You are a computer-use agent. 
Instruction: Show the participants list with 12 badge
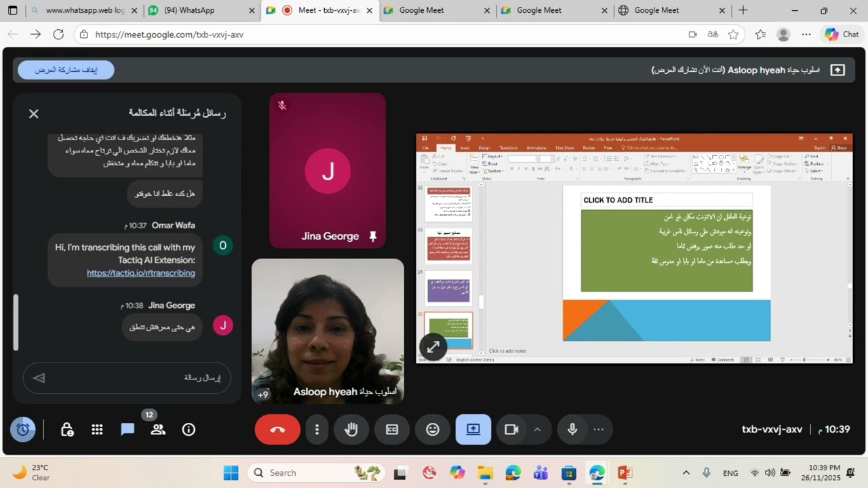[x=158, y=430]
